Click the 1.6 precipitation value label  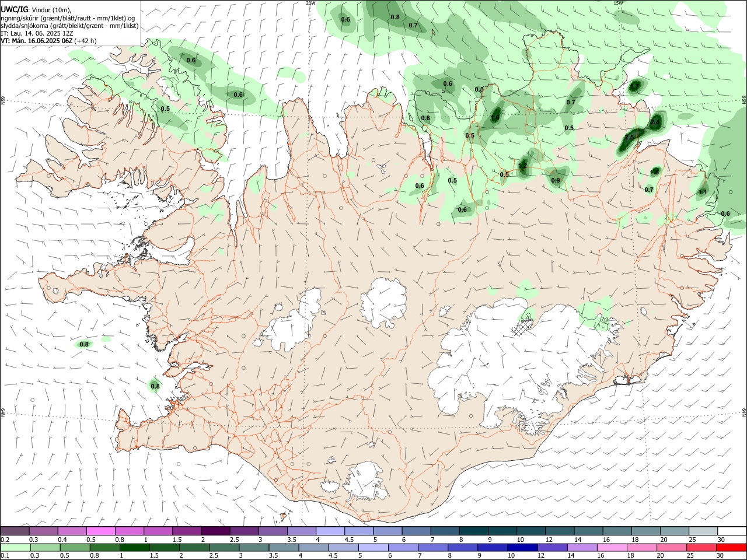click(495, 117)
